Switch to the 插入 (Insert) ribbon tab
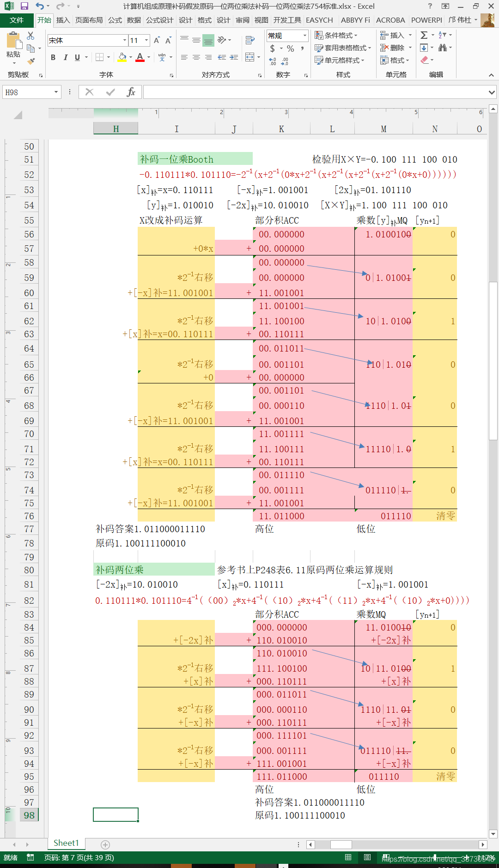 tap(63, 20)
